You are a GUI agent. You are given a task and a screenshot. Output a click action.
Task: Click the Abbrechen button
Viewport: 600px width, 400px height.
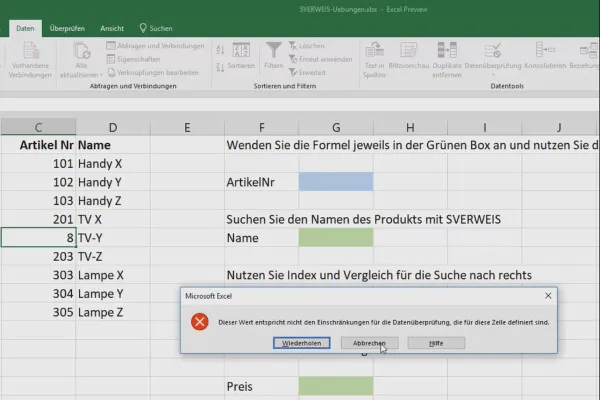pos(369,343)
